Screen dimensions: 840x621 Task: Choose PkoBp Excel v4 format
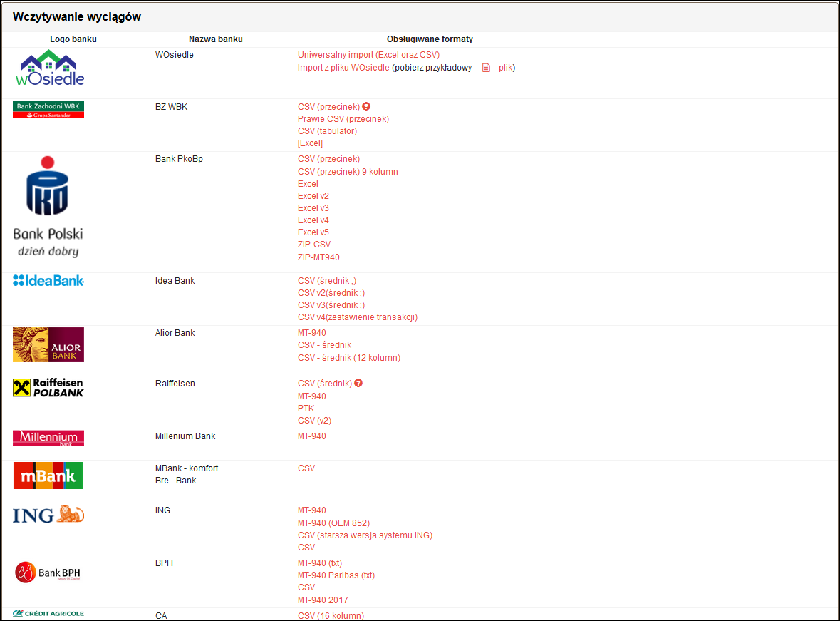(313, 220)
